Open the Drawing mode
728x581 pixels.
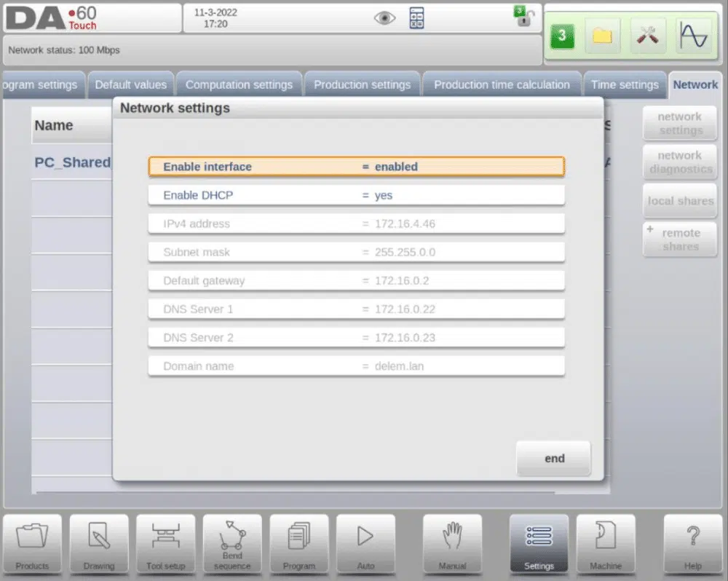pos(99,545)
